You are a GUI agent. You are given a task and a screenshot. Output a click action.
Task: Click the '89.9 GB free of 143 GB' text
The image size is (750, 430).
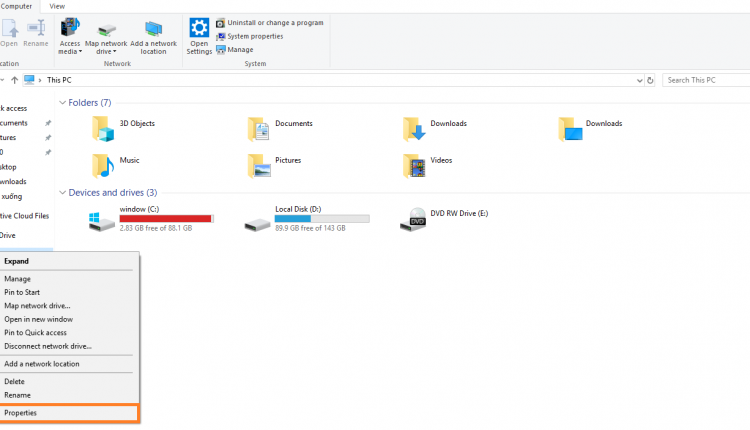(310, 229)
